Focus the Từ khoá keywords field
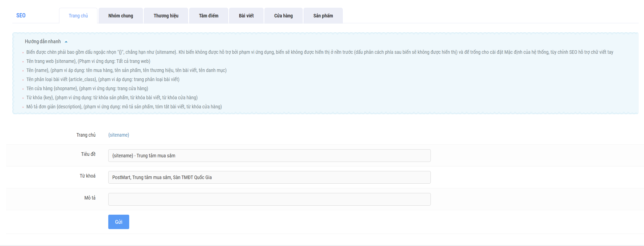 click(x=269, y=177)
